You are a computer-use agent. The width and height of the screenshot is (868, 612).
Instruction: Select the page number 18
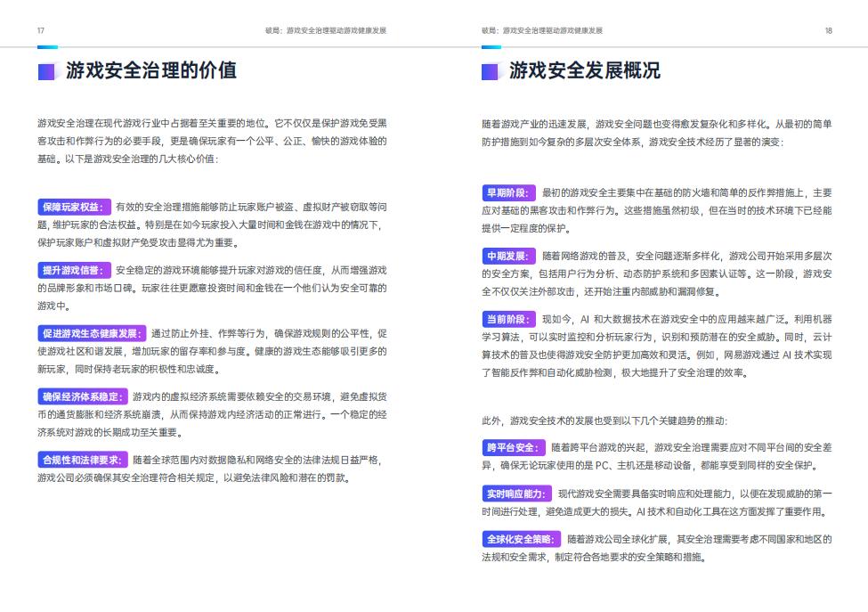[x=828, y=30]
